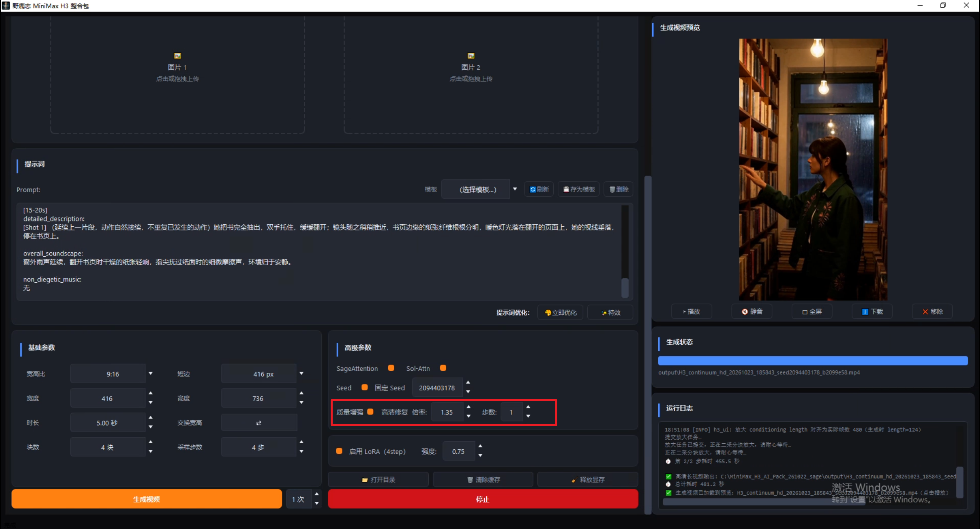Click the red 停止 button
The image size is (980, 529).
point(483,499)
